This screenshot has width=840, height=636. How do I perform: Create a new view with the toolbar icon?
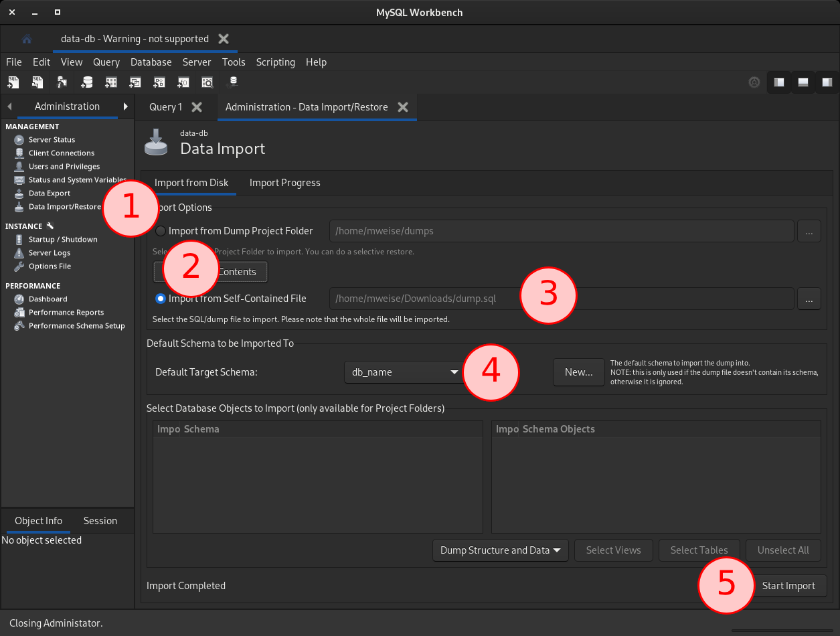click(135, 82)
